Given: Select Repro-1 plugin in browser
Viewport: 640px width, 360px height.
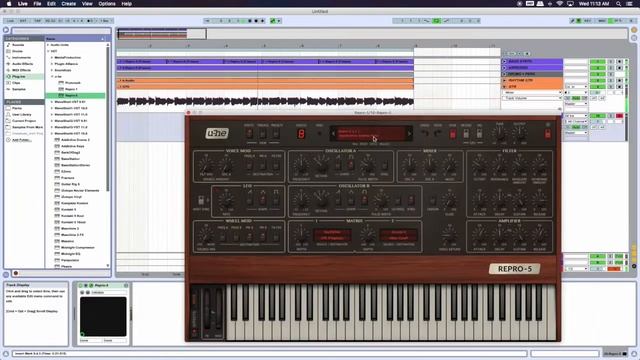Looking at the screenshot, I should pos(71,89).
